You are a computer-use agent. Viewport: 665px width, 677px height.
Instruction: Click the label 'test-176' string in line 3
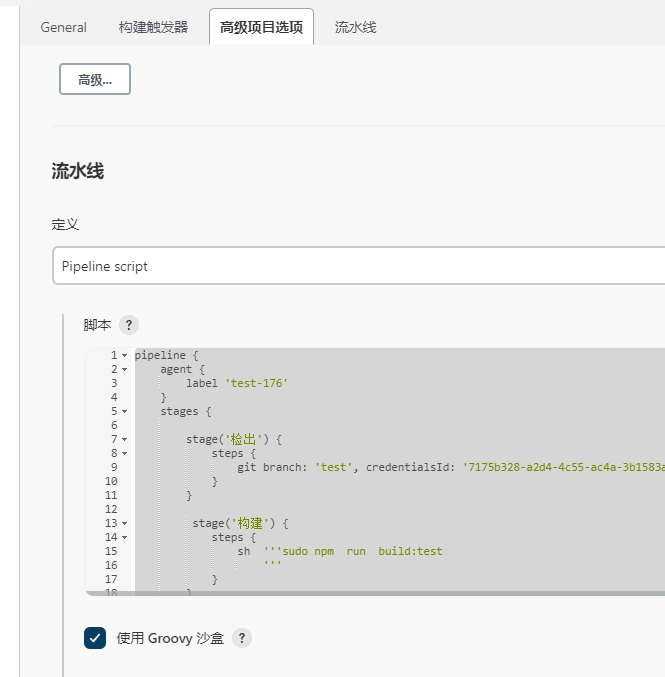256,383
